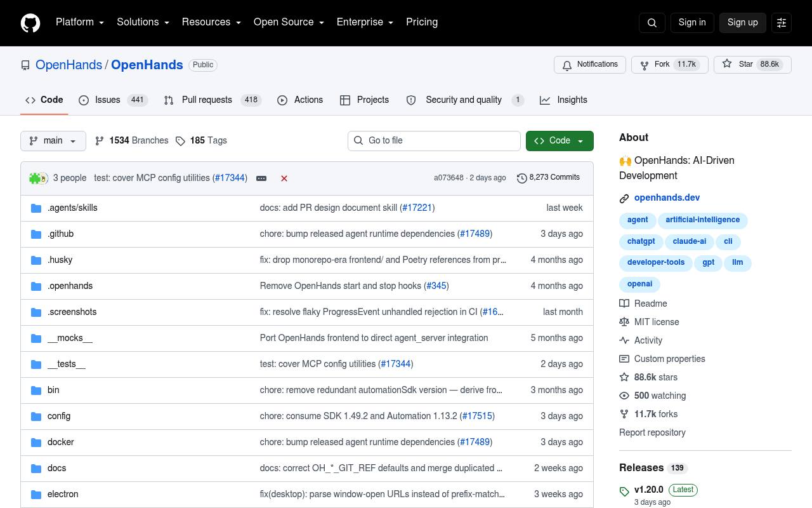This screenshot has width=812, height=508.
Task: Open the Releases 139 heading link
Action: 653,468
